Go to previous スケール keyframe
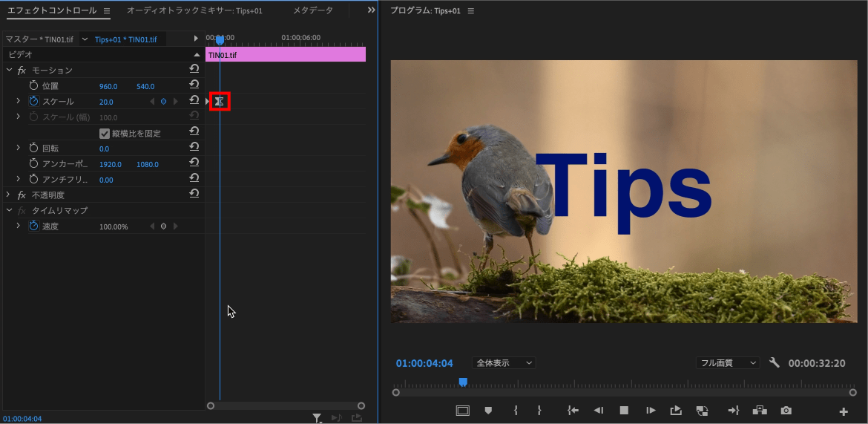Screen dimensions: 868x424 pos(152,102)
